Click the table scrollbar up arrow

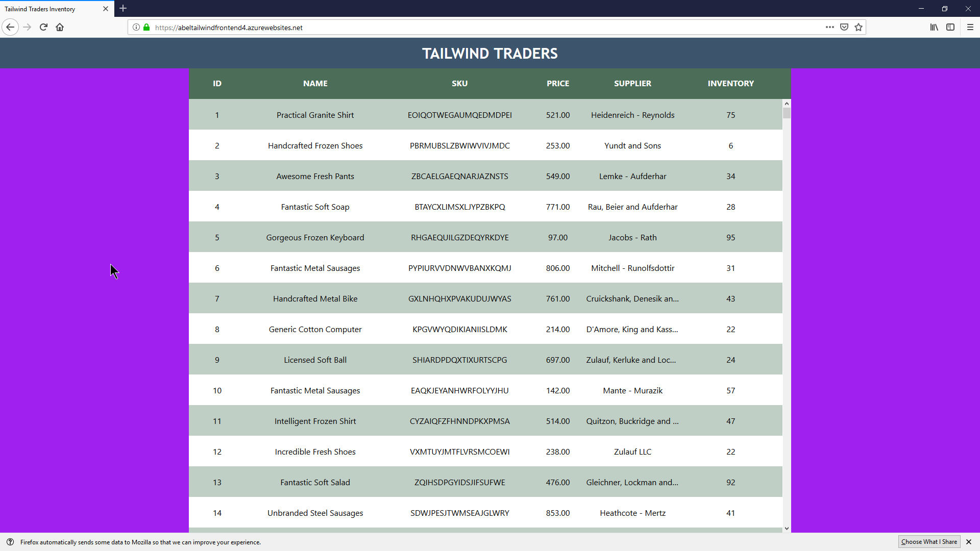pos(787,104)
